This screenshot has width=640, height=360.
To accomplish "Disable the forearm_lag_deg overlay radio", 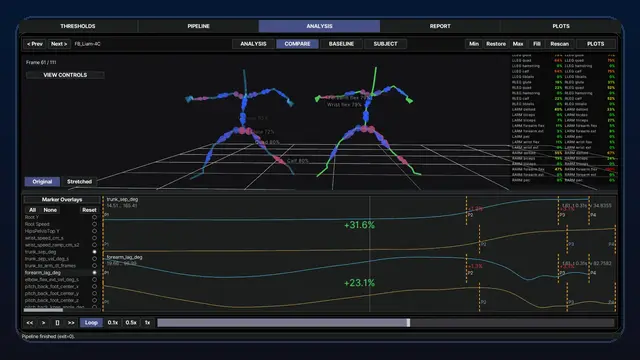I will [x=94, y=273].
